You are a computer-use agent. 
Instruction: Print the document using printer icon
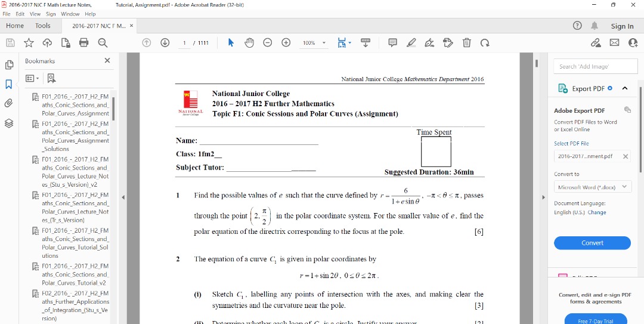click(84, 43)
